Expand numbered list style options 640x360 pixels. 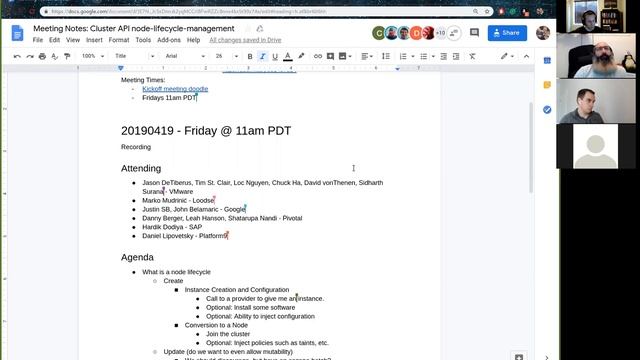click(x=413, y=56)
